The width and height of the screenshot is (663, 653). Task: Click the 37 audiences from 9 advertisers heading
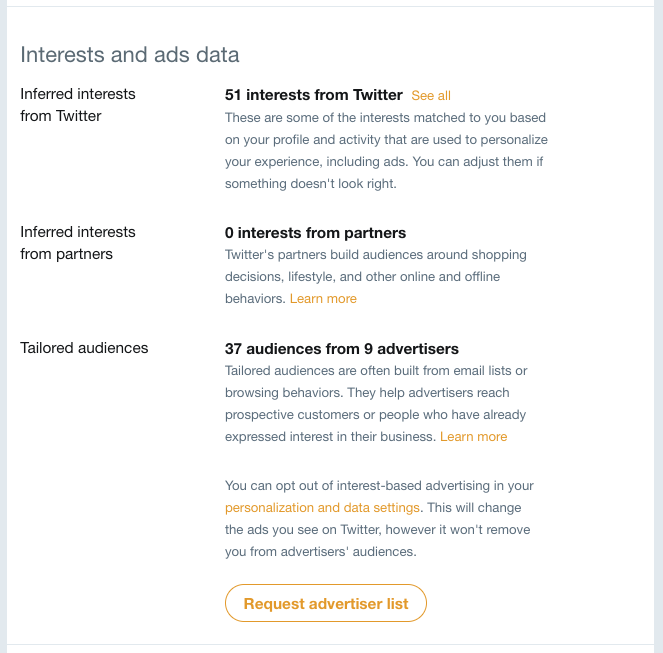[x=342, y=349]
